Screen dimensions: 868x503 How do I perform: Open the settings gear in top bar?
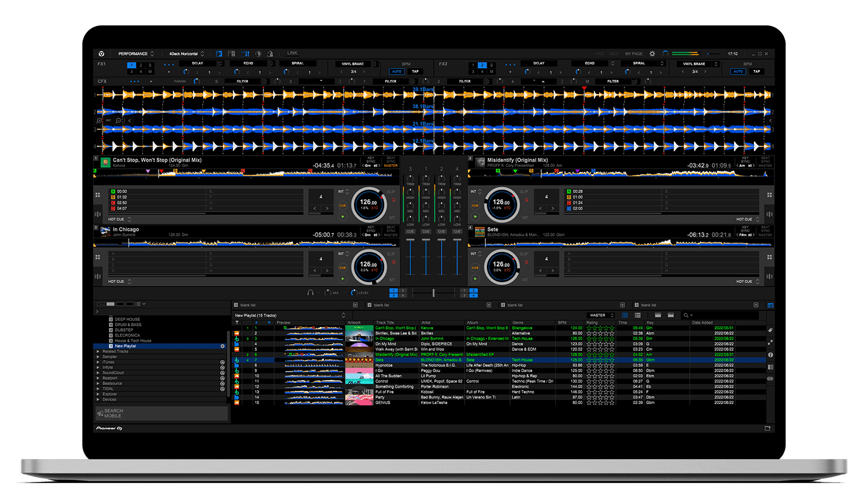652,54
